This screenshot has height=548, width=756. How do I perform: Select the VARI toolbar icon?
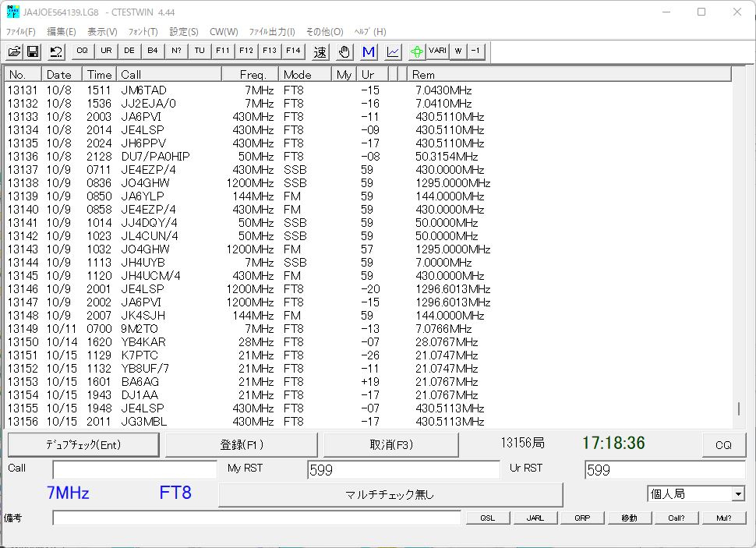[x=436, y=51]
